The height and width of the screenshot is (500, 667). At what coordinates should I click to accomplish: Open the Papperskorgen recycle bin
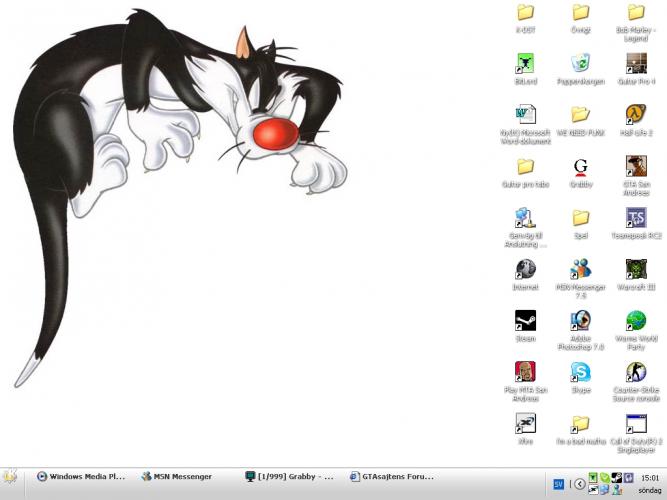[x=580, y=64]
